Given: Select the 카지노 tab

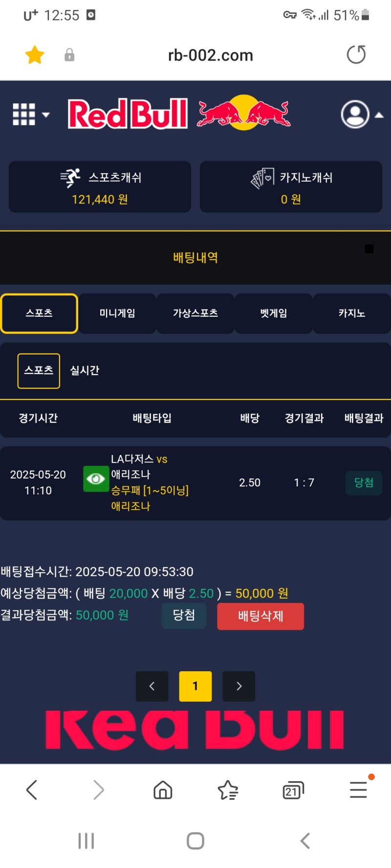Looking at the screenshot, I should pyautogui.click(x=352, y=313).
